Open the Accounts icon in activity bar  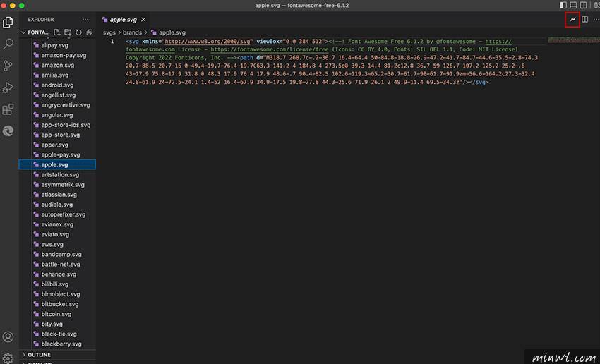coord(8,337)
